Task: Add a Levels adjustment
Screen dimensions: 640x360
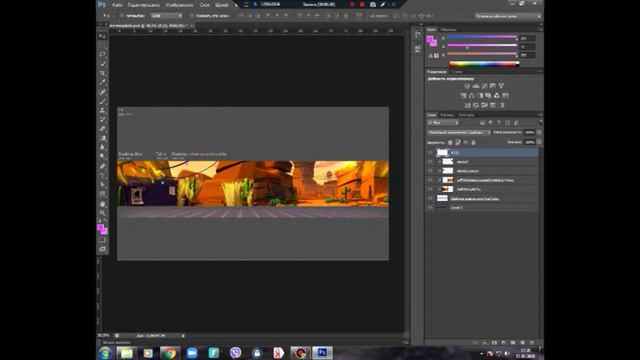Action: [x=476, y=86]
